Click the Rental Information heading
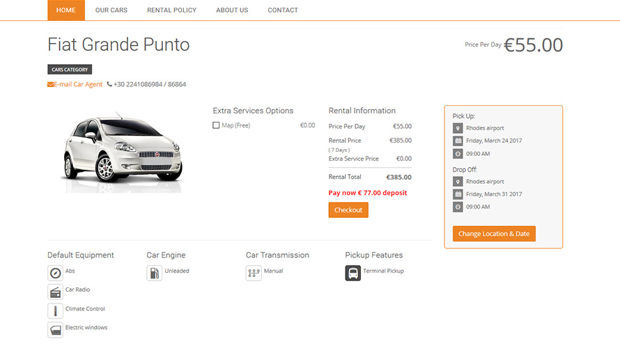The image size is (620, 364). [x=362, y=111]
